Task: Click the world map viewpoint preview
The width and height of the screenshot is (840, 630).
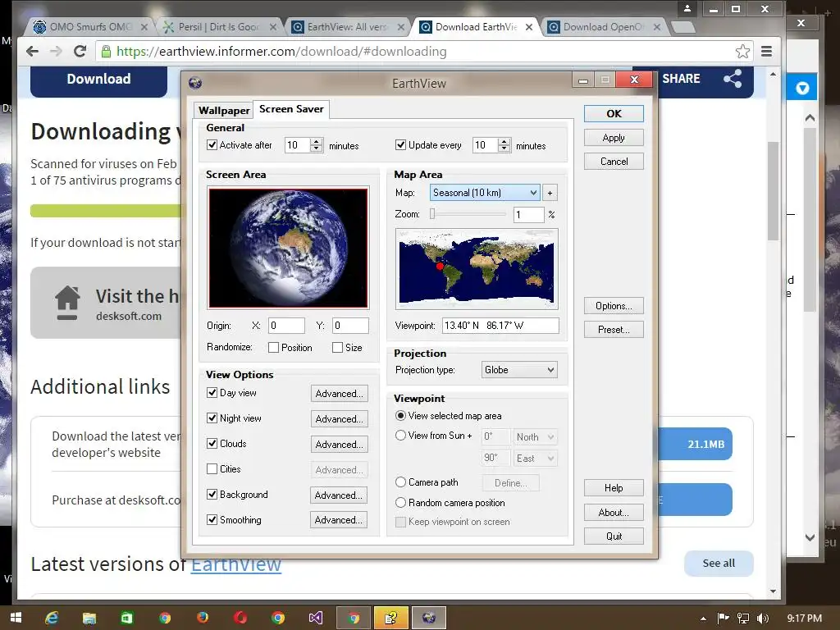Action: click(477, 268)
